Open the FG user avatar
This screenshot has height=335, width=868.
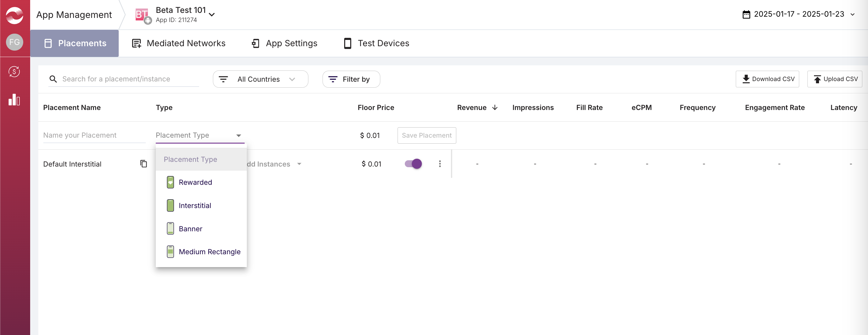[x=14, y=42]
